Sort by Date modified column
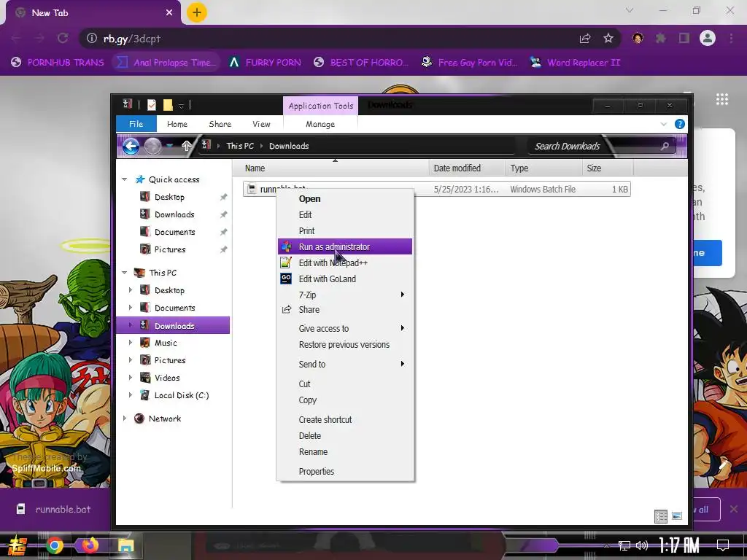Viewport: 747px width, 560px height. 468,168
